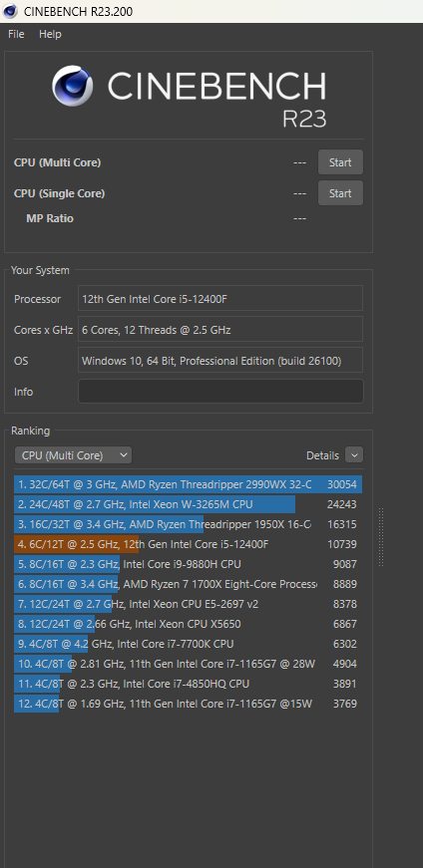
Task: Select the Xeon X5650 ranking row
Action: (x=188, y=624)
